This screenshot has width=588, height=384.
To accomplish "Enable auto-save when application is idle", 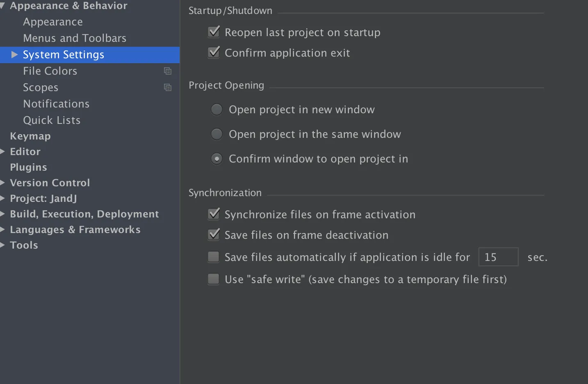I will click(214, 257).
